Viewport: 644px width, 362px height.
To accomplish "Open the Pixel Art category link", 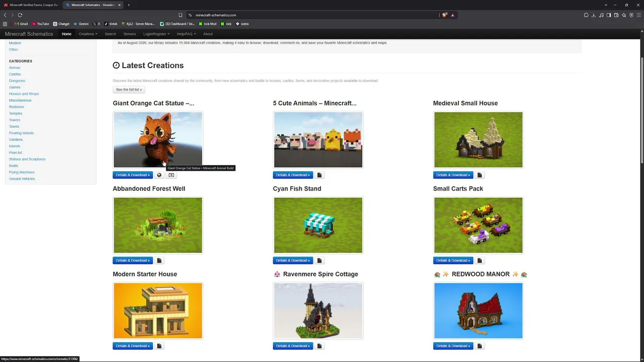I will [15, 152].
